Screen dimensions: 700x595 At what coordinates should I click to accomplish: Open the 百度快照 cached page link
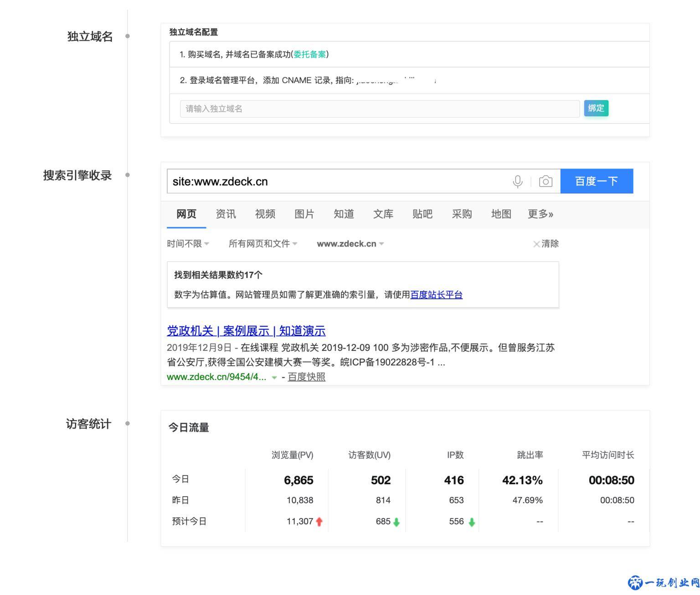[x=306, y=377]
